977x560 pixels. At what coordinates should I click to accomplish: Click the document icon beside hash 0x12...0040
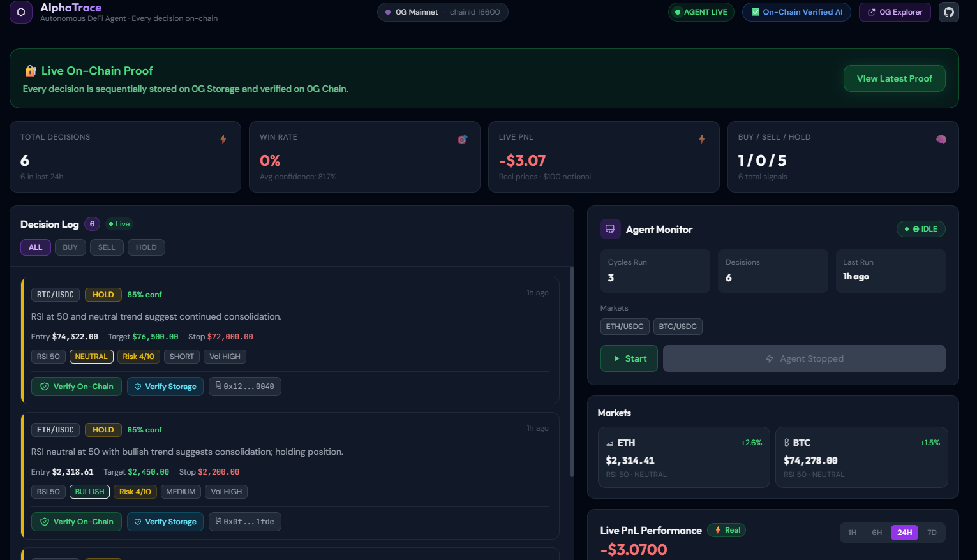(219, 386)
